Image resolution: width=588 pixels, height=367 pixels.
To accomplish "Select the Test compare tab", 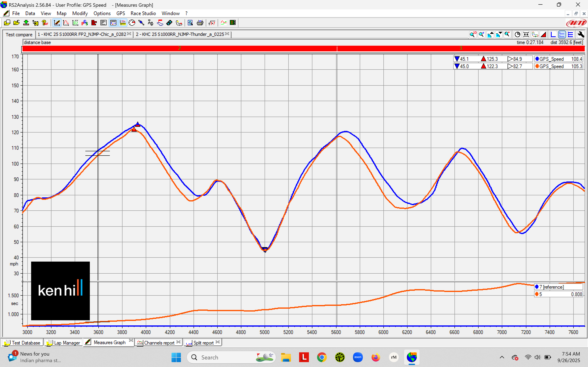I will point(19,34).
